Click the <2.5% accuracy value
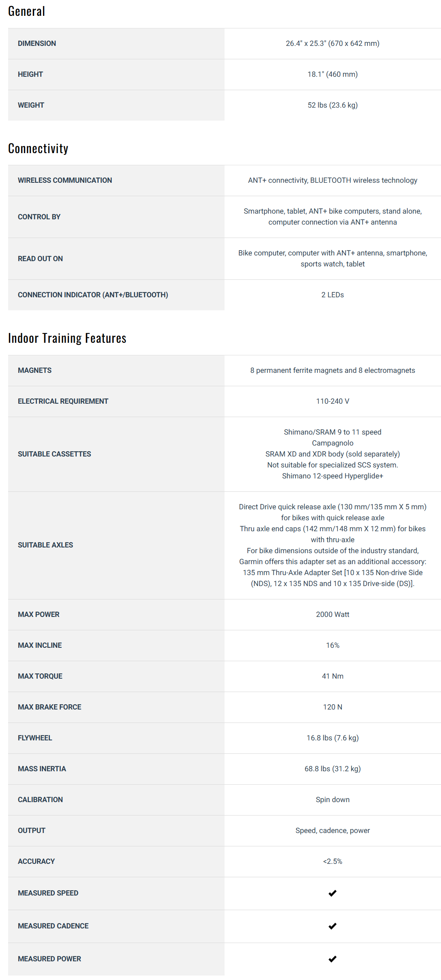The image size is (441, 980). (x=333, y=861)
